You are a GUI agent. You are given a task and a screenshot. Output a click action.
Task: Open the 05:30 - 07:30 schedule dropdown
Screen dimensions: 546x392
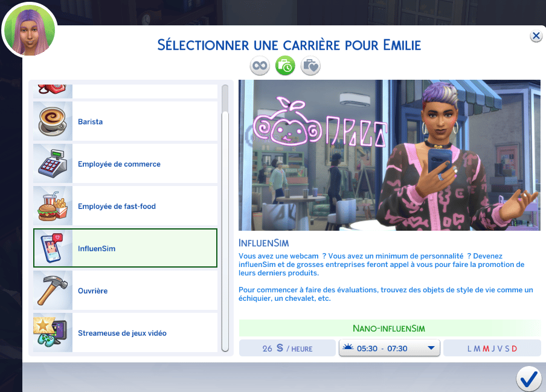[390, 348]
